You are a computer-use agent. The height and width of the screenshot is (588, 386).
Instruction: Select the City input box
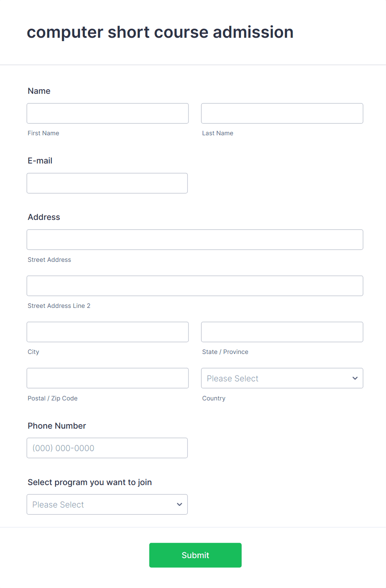tap(107, 332)
